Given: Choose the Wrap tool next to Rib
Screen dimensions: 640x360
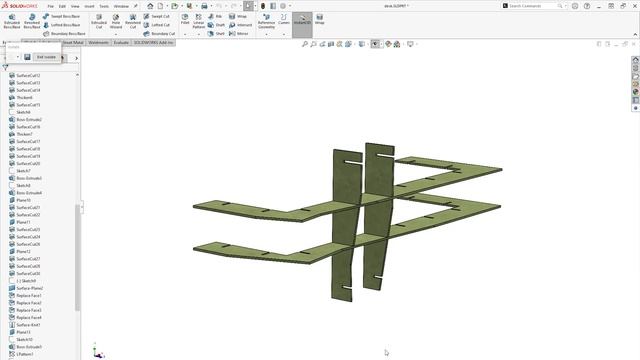Looking at the screenshot, I should coord(238,16).
